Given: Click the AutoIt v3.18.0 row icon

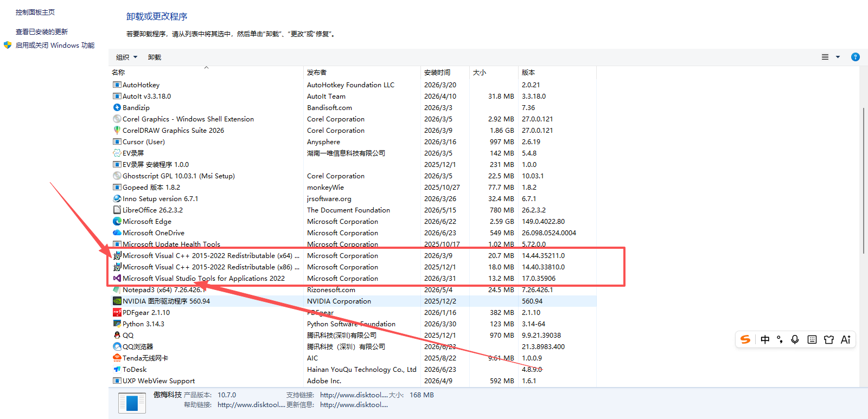Looking at the screenshot, I should (x=117, y=96).
